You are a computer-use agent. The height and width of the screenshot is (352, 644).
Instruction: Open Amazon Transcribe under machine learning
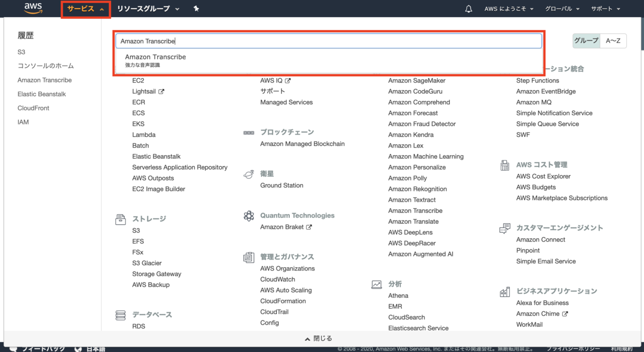tap(415, 210)
